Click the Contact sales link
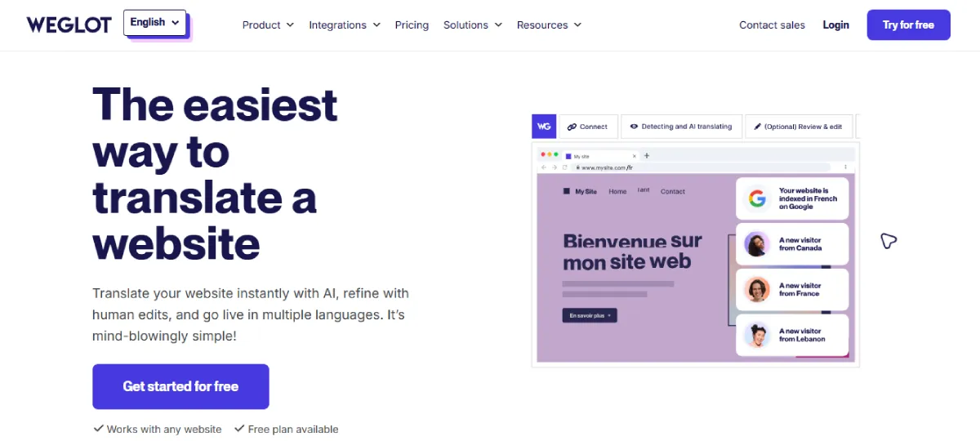 tap(772, 25)
